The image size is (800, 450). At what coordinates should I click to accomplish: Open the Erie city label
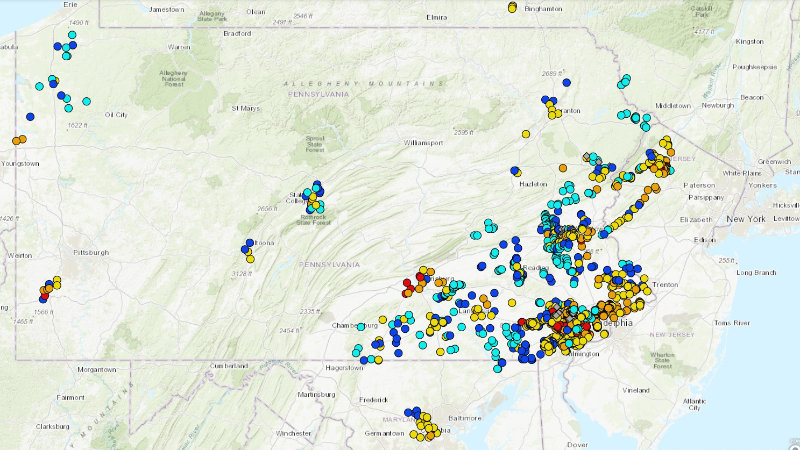(70, 5)
